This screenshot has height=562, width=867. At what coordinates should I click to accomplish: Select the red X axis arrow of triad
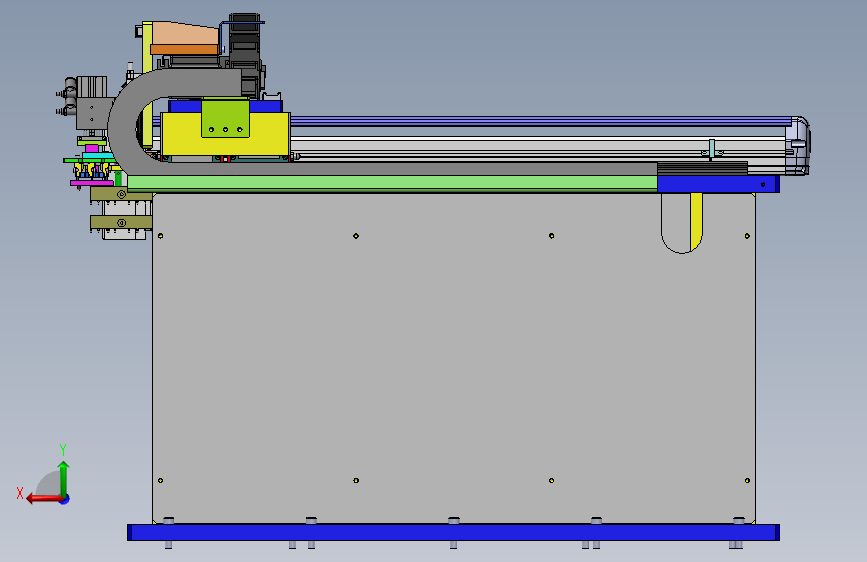pos(43,499)
